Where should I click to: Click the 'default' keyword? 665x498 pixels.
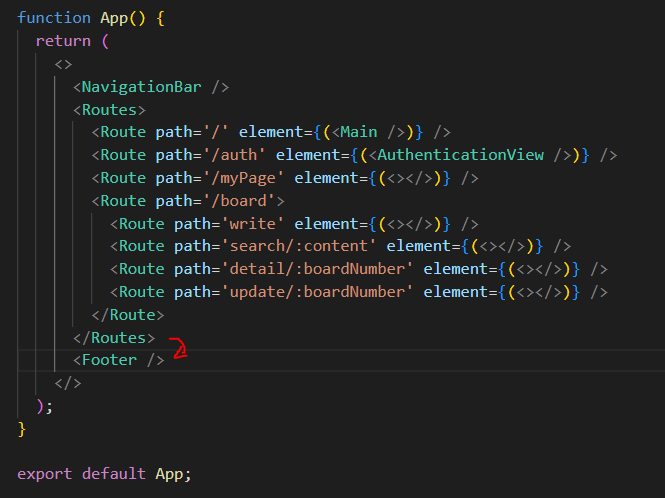[114, 474]
